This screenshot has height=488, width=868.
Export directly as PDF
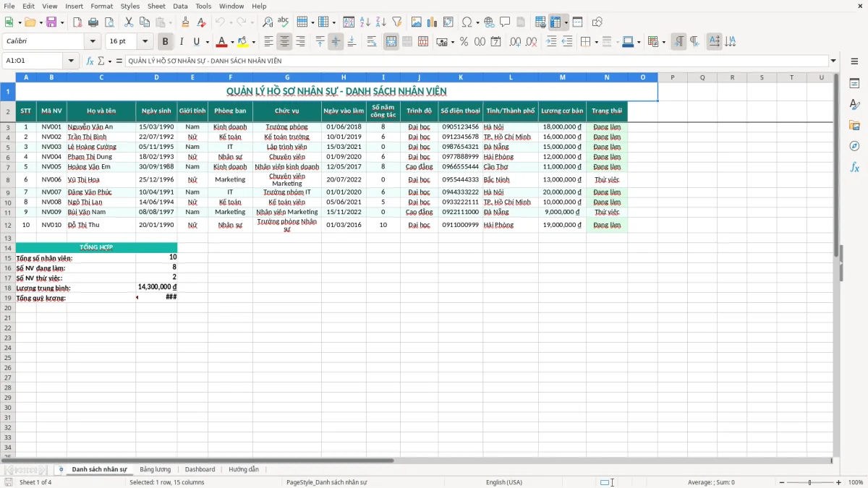tap(77, 22)
